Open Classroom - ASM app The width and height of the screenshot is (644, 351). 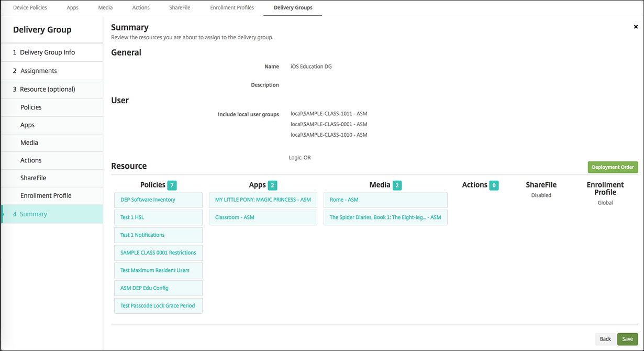(263, 217)
